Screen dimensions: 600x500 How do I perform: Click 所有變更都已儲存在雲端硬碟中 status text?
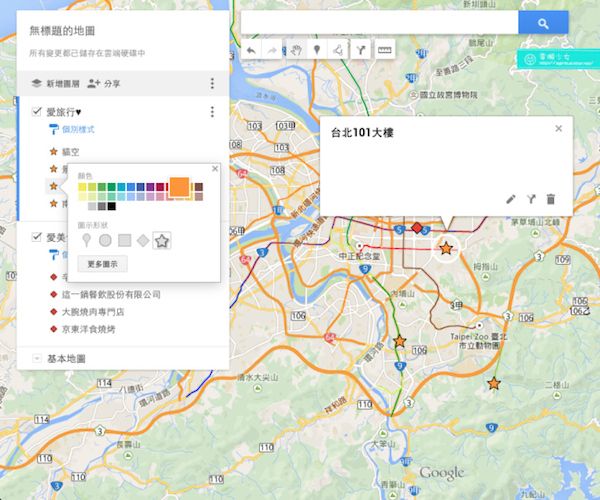(87, 53)
